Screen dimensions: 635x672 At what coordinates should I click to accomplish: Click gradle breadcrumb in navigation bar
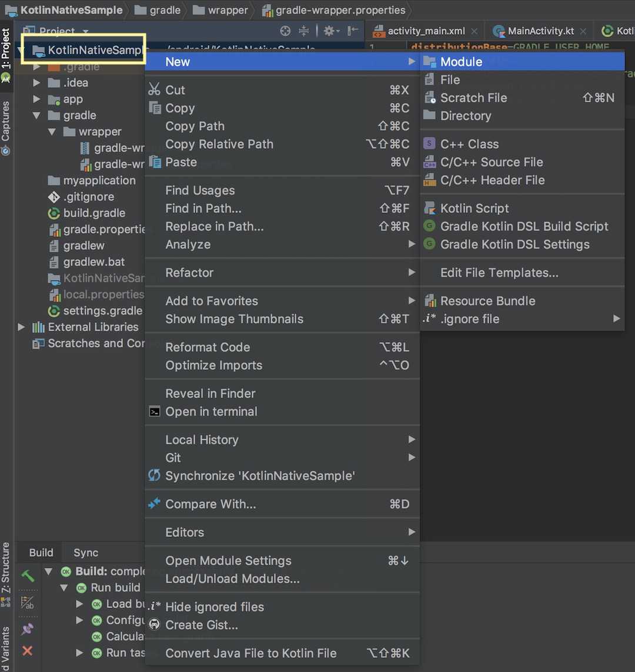point(158,10)
